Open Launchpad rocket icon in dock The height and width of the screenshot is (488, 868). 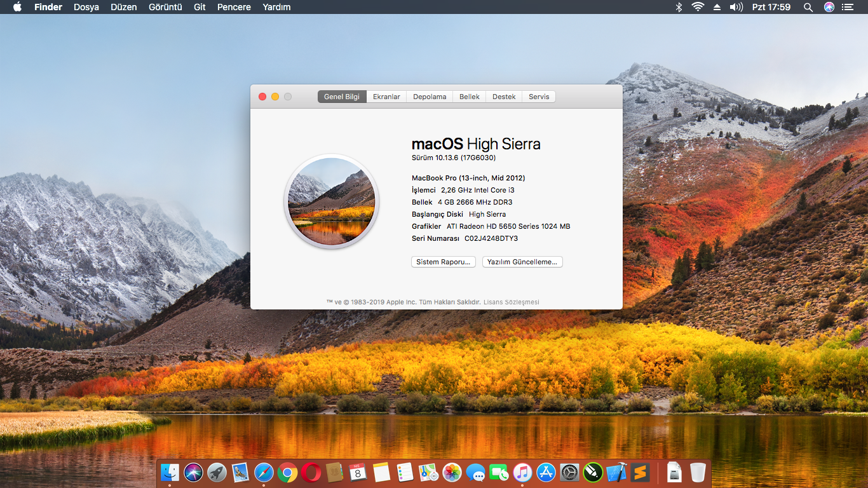[217, 472]
